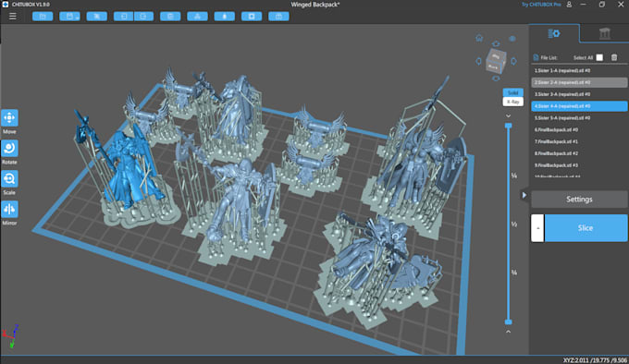Rotate view with arrow below view cube
The height and width of the screenshot is (364, 629).
(x=496, y=79)
